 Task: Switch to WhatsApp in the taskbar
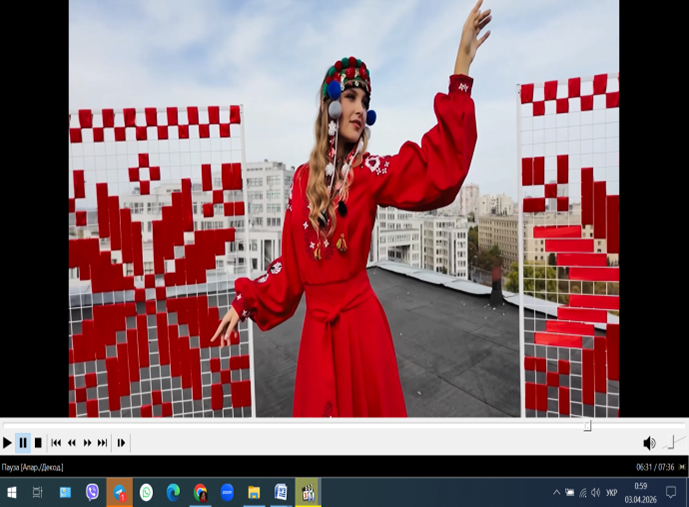pyautogui.click(x=146, y=492)
